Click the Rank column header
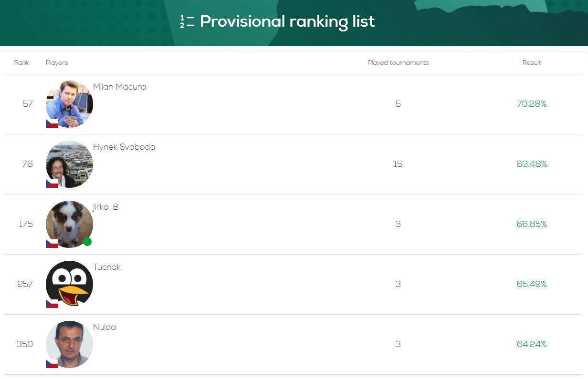 21,63
